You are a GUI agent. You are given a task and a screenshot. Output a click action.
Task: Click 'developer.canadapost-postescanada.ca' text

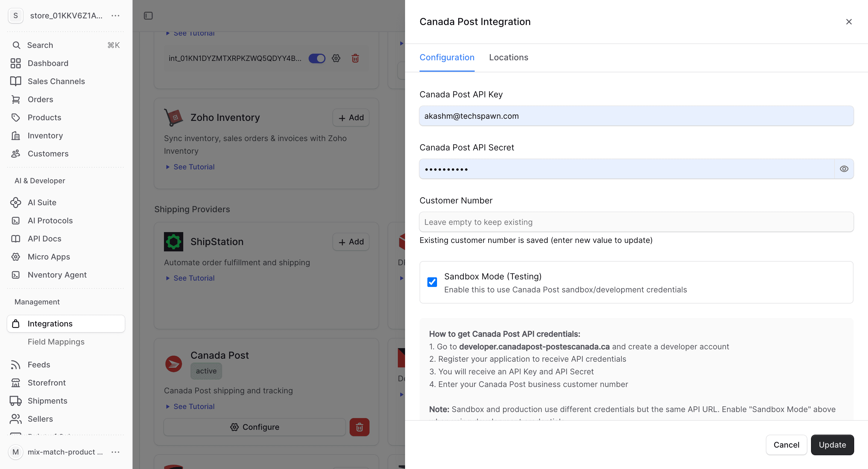[x=534, y=347]
